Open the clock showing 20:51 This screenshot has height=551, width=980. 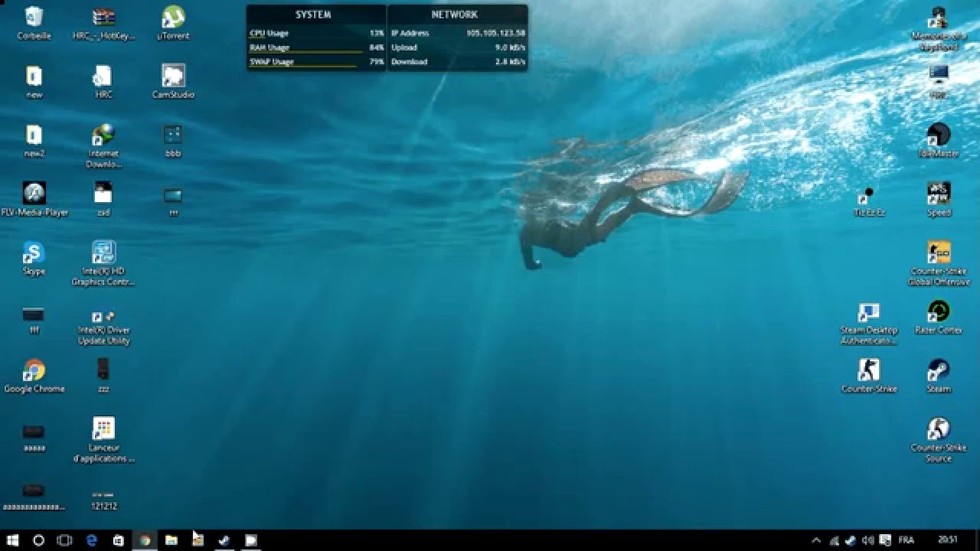tap(947, 540)
